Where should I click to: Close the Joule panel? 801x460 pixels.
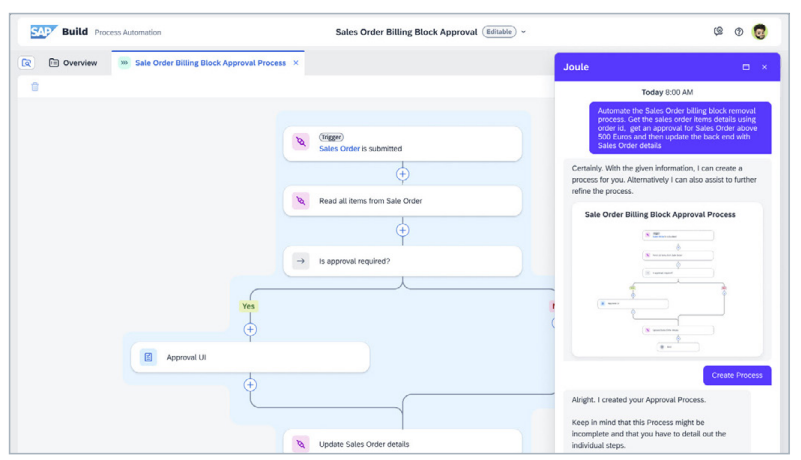point(764,67)
